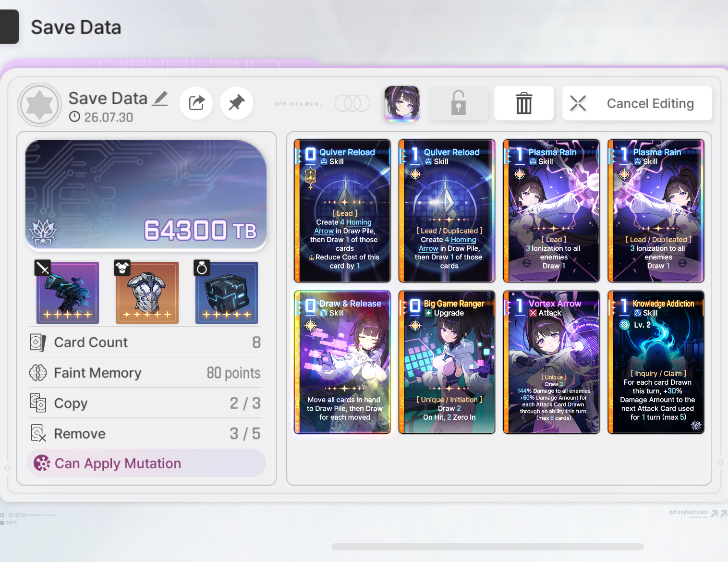Click the Save Data name title
728x562 pixels.
coord(108,98)
